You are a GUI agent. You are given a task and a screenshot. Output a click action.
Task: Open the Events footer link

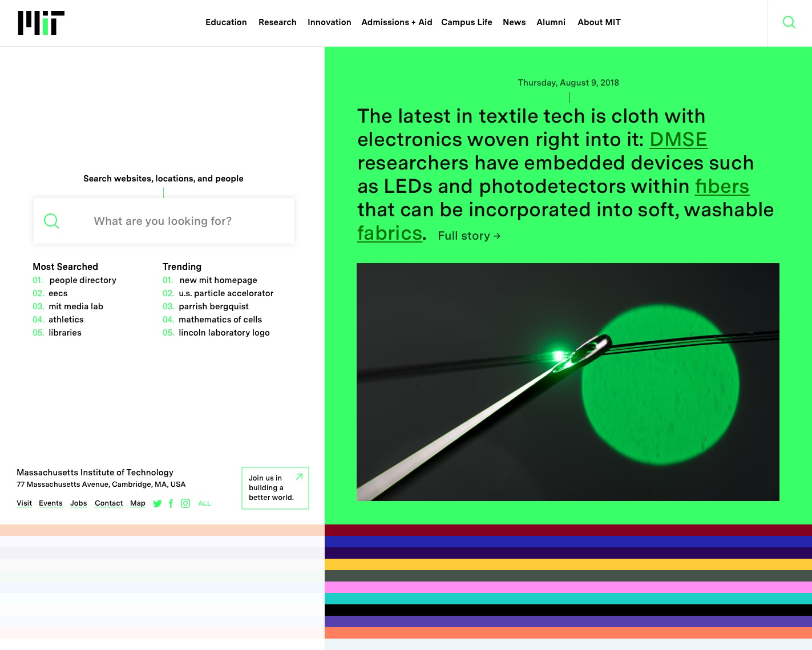coord(51,503)
